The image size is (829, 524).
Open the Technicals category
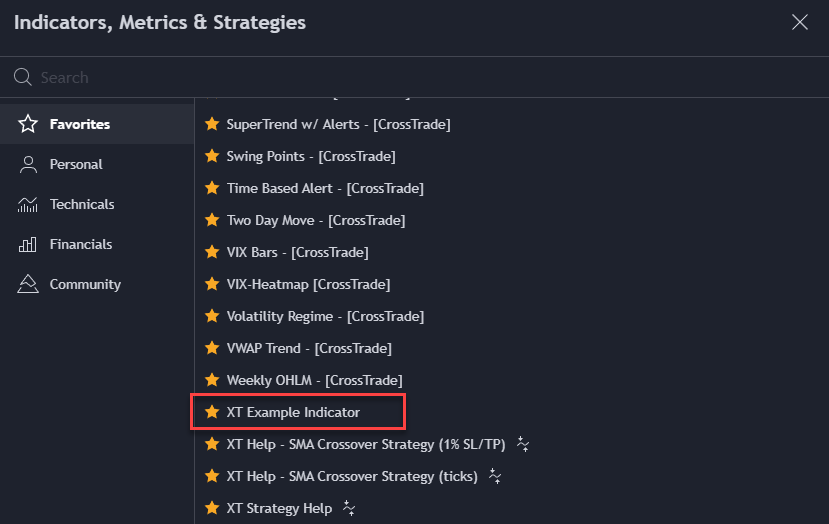82,204
